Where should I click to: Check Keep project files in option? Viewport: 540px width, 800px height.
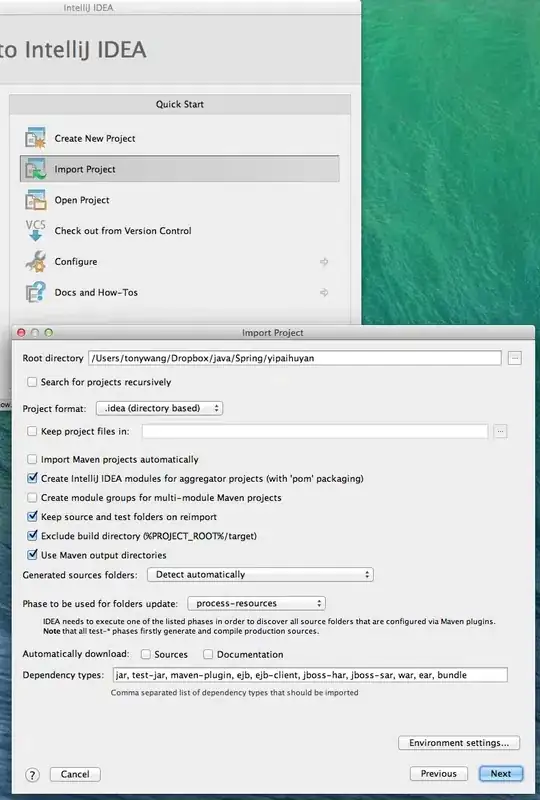click(x=32, y=432)
